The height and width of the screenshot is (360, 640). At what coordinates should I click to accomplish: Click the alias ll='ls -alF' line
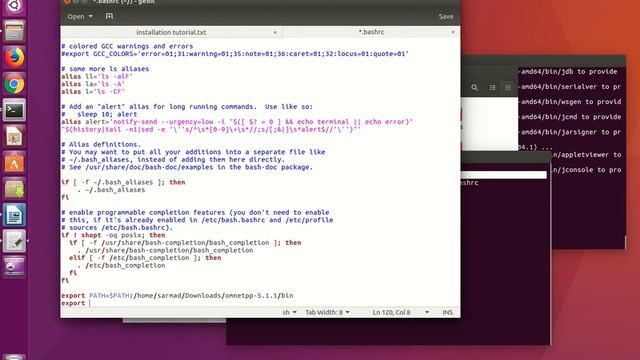[97, 77]
